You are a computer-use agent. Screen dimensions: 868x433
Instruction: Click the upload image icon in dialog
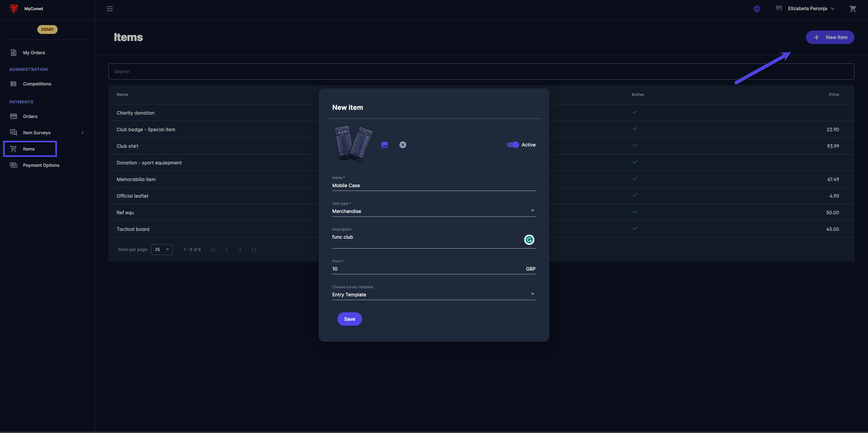click(384, 145)
